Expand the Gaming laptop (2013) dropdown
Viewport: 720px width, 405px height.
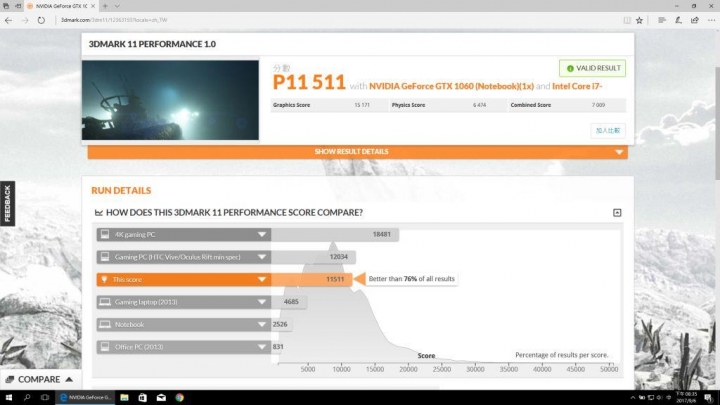[262, 302]
